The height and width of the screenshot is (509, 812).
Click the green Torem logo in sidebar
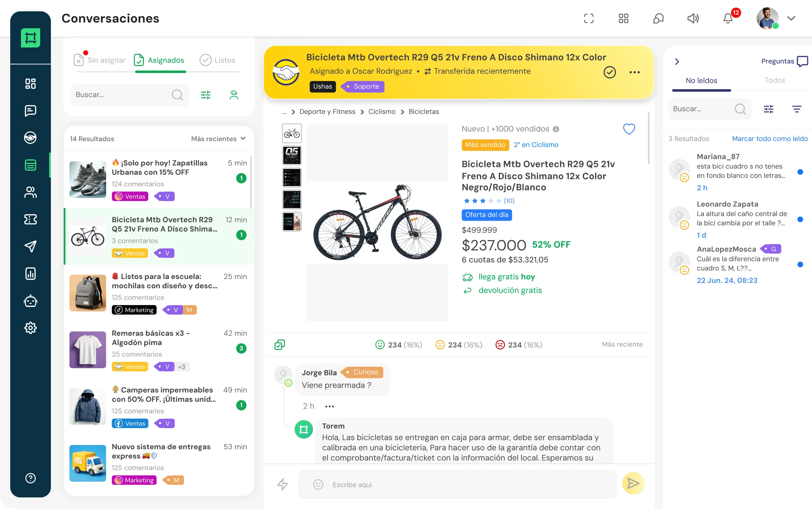(30, 38)
